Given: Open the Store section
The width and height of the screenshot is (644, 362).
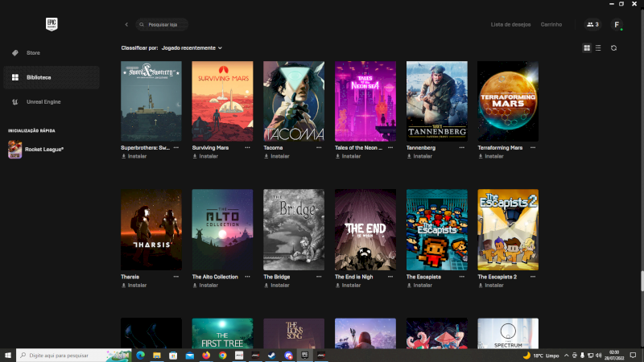Looking at the screenshot, I should (x=34, y=53).
